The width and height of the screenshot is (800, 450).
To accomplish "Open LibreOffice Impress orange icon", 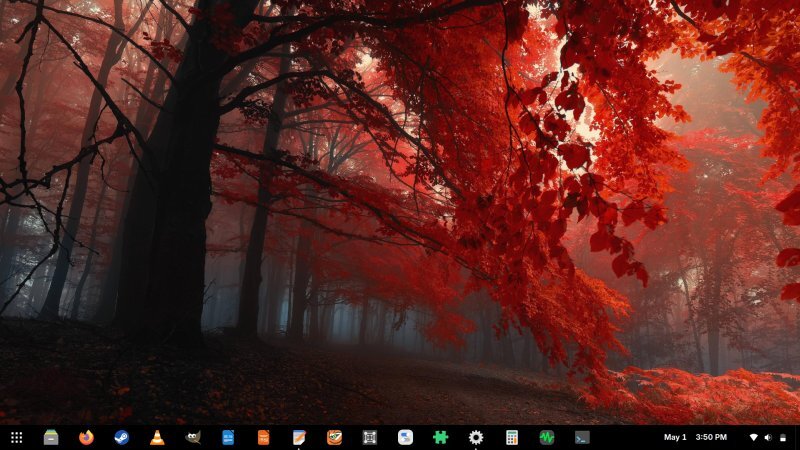I will [x=263, y=437].
